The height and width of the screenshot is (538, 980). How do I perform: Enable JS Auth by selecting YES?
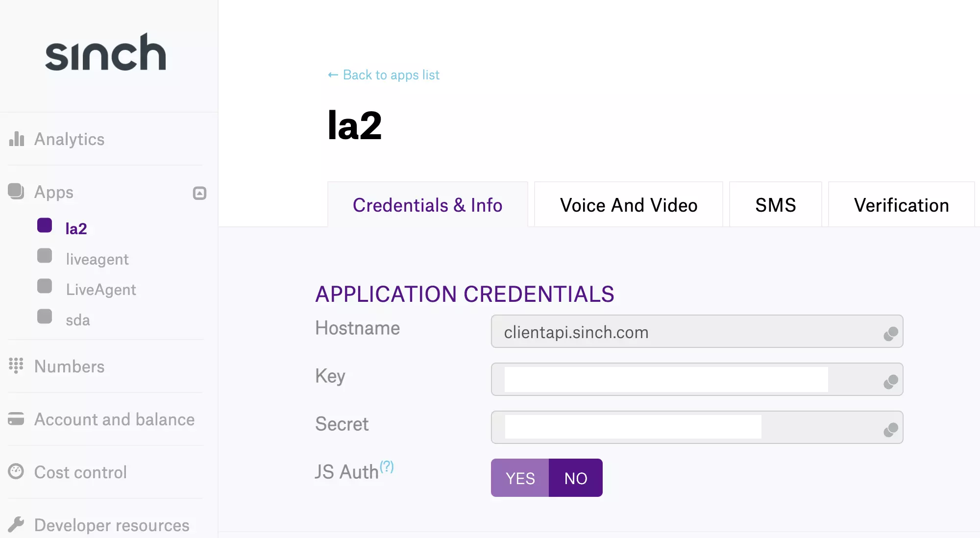coord(520,478)
